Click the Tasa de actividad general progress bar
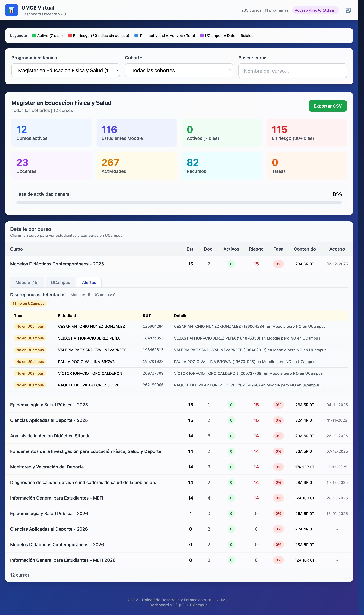This screenshot has width=364, height=615. tap(179, 202)
